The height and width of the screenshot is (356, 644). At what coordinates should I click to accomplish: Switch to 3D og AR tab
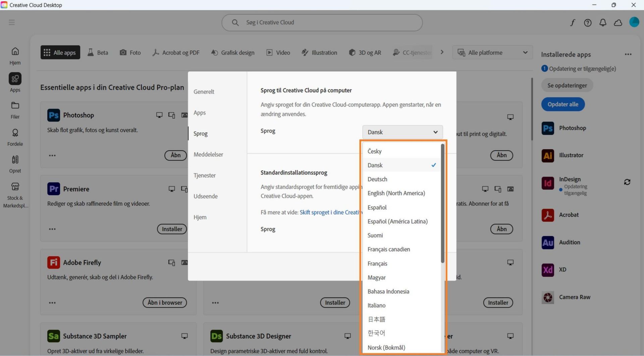[x=365, y=53]
